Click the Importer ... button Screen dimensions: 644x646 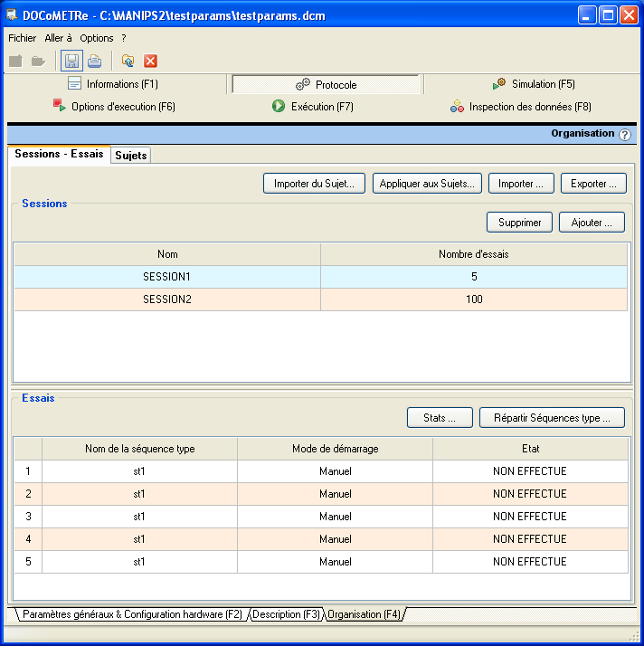[521, 184]
